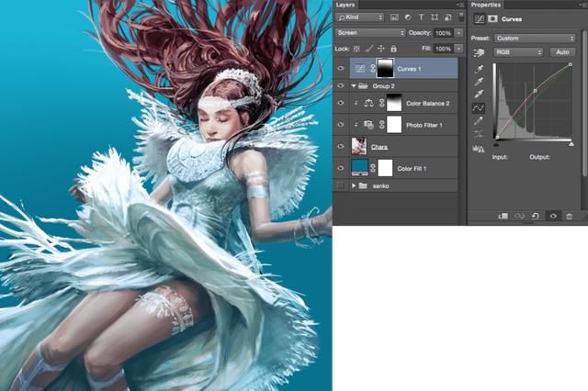Click the Curves 1 adjustment icon
This screenshot has height=391, width=588.
tap(359, 69)
